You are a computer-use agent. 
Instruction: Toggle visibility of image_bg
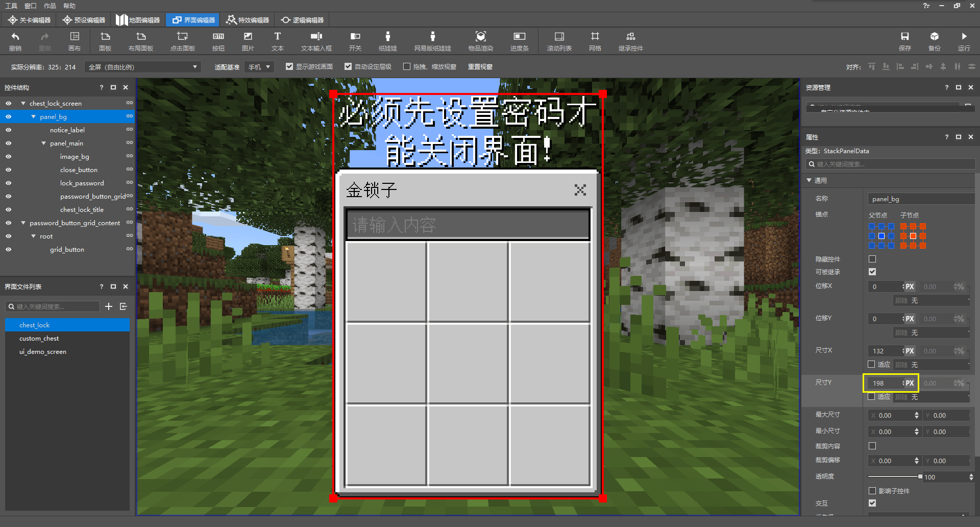tap(8, 156)
